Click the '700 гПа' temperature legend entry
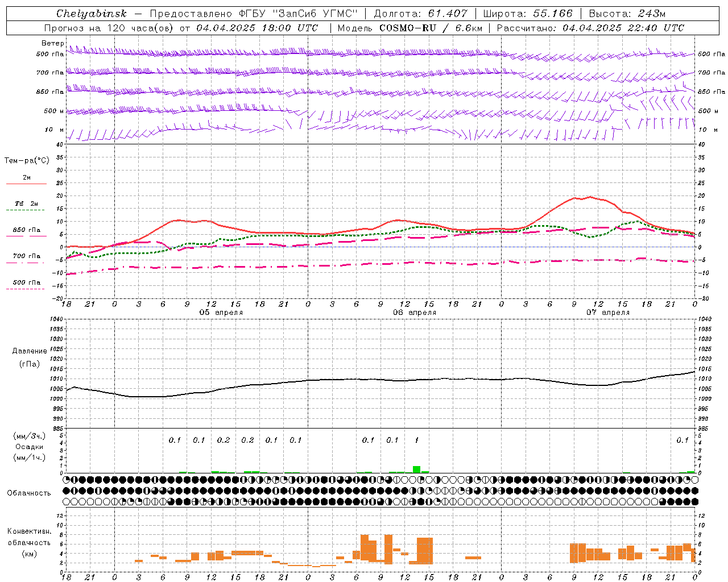The width and height of the screenshot is (728, 582). coord(27,256)
